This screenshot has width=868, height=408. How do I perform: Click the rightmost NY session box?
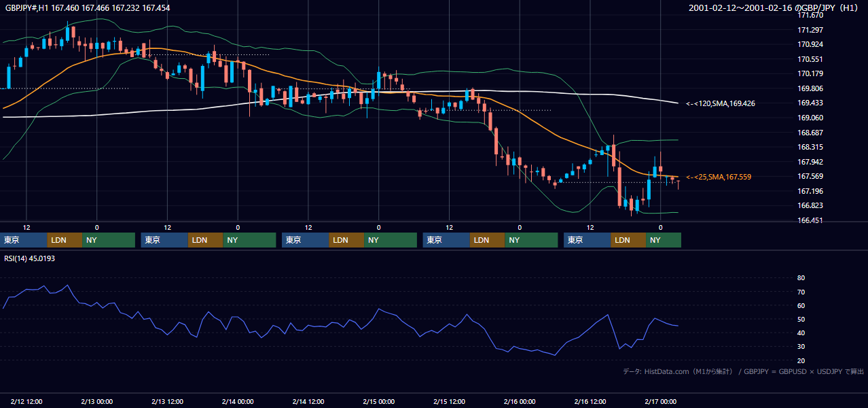(663, 240)
